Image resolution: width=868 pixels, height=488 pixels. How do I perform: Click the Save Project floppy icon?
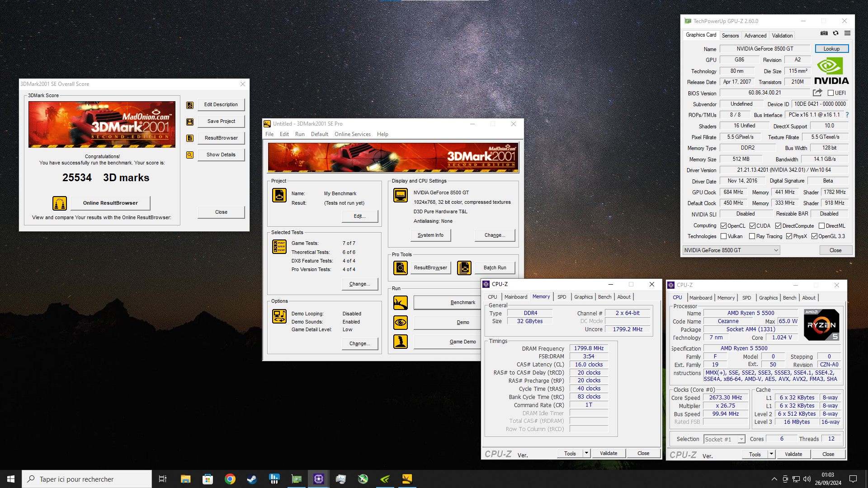coord(190,122)
